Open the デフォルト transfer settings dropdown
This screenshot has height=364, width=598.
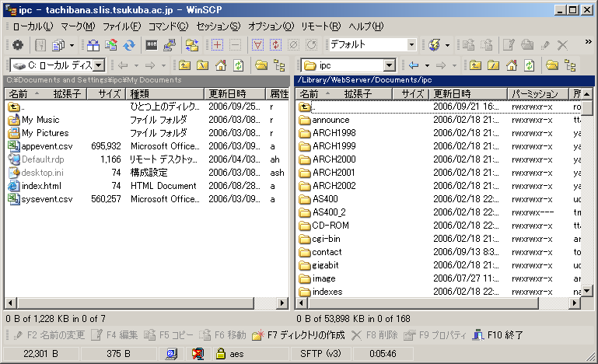(411, 44)
